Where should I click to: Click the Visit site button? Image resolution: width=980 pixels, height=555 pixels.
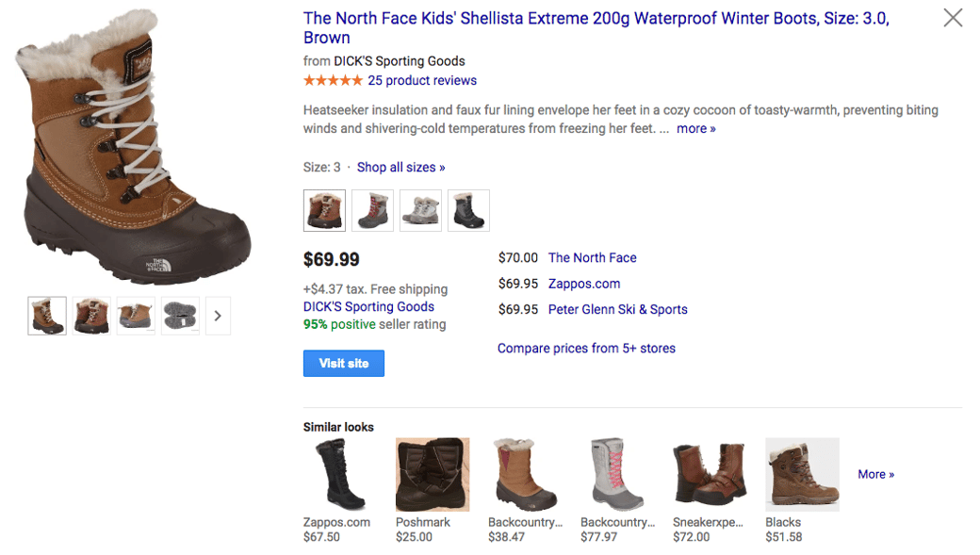tap(343, 363)
